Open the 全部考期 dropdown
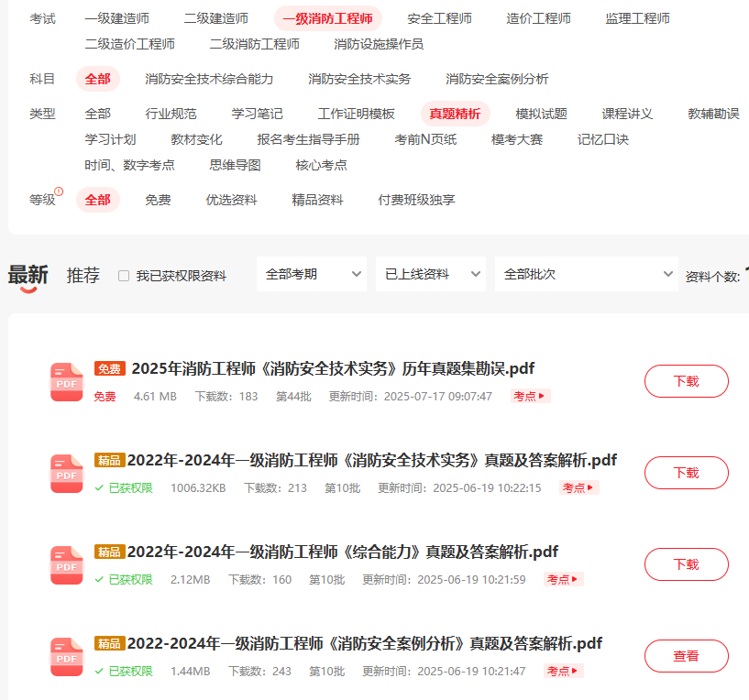Screen dimensions: 749x700 [311, 274]
